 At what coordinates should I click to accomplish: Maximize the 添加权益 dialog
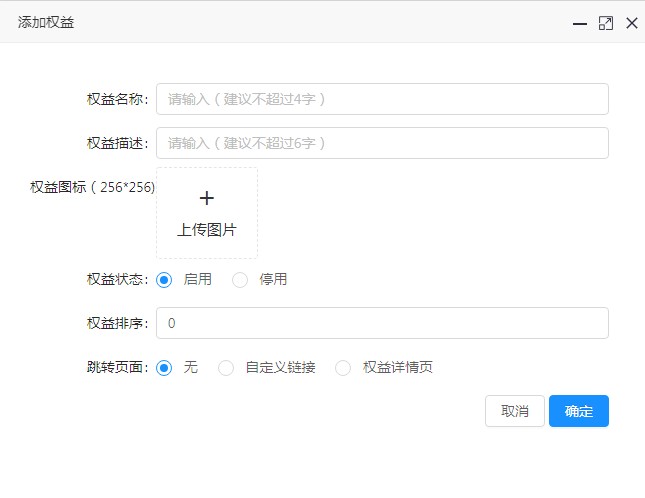click(x=606, y=23)
